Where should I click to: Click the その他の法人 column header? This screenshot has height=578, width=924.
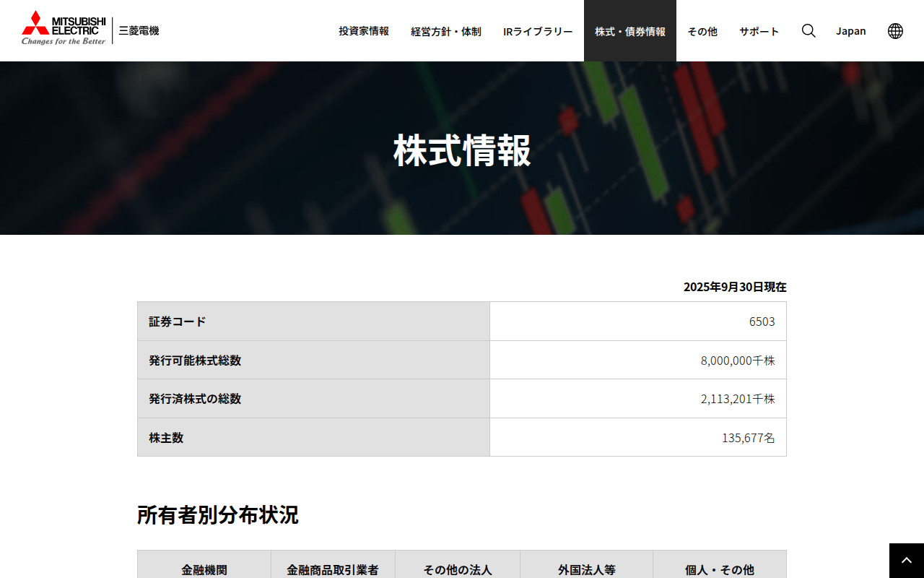[458, 569]
